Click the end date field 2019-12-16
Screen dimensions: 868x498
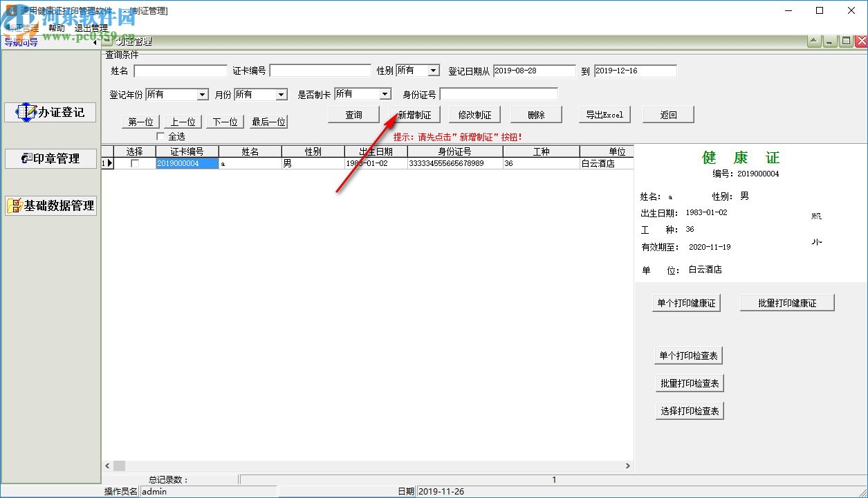pos(636,71)
